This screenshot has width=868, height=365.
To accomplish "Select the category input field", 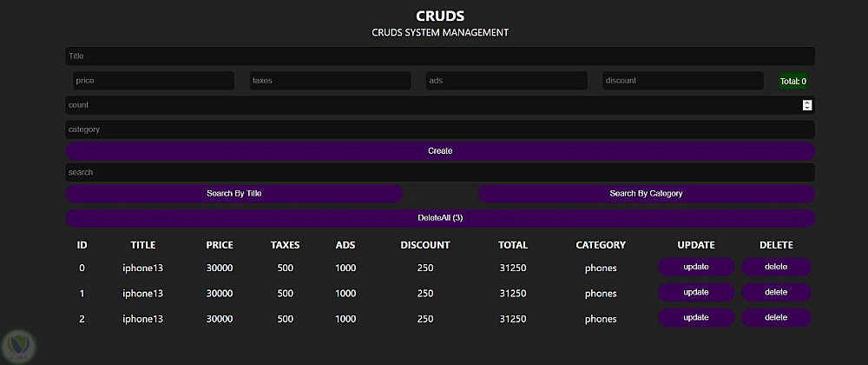I will point(439,129).
